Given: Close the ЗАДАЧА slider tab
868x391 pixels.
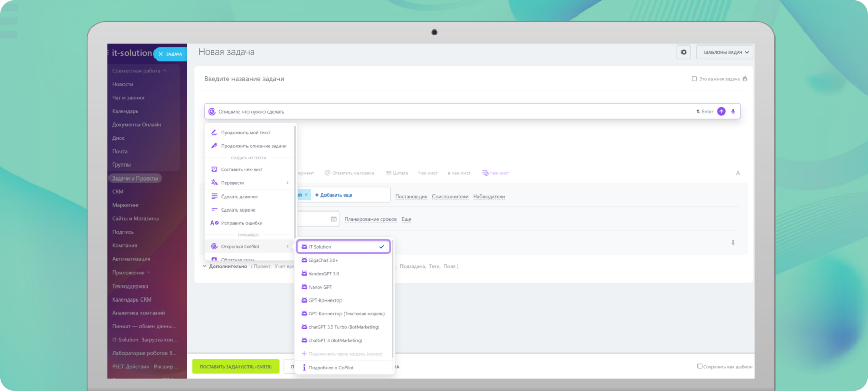Looking at the screenshot, I should [161, 54].
